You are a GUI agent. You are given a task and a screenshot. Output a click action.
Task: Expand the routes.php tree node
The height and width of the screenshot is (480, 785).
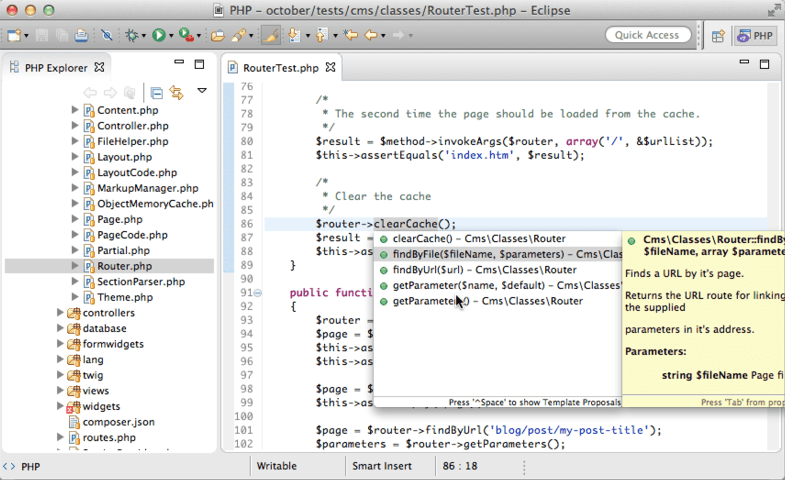tap(60, 437)
